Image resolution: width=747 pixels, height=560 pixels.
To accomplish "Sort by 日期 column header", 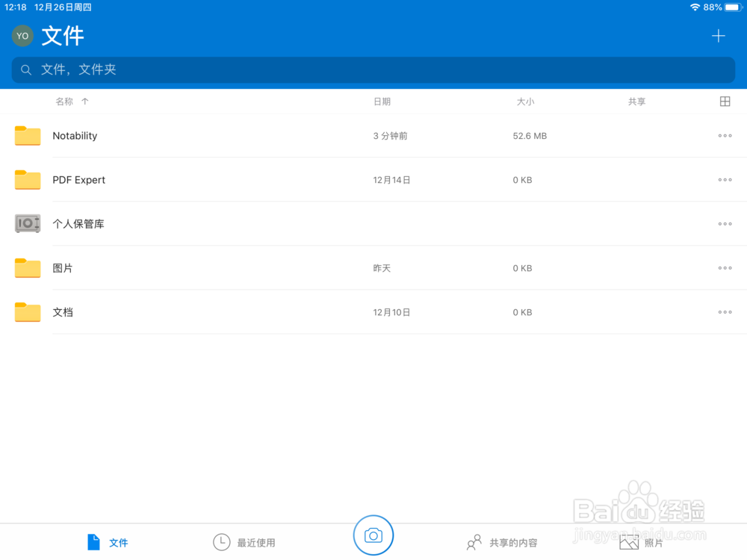I will tap(382, 102).
